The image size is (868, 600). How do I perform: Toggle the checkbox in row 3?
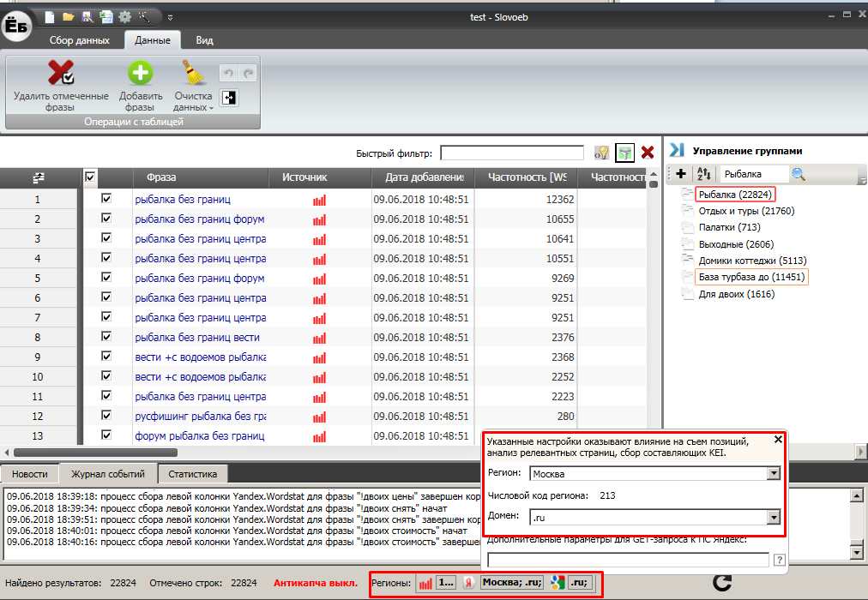point(106,237)
